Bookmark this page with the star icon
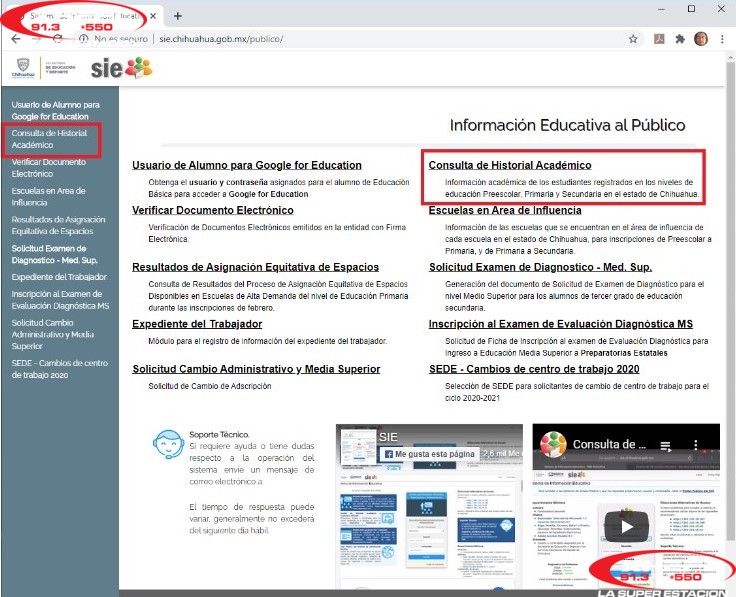Image resolution: width=736 pixels, height=597 pixels. click(633, 39)
